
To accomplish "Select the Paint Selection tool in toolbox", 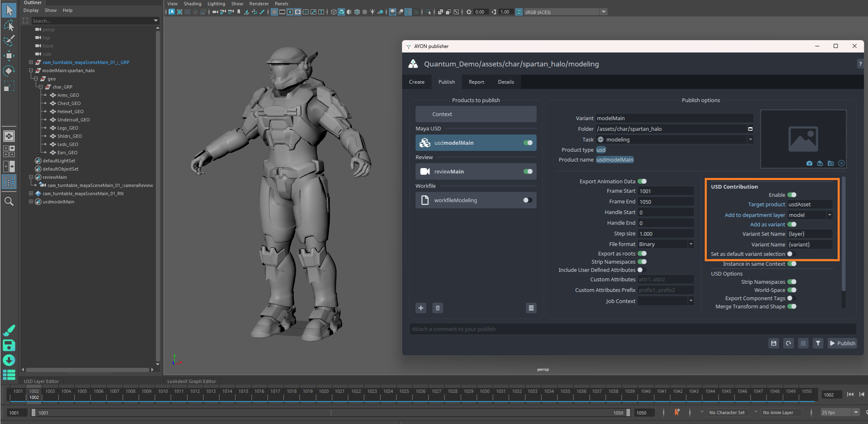I will point(9,41).
